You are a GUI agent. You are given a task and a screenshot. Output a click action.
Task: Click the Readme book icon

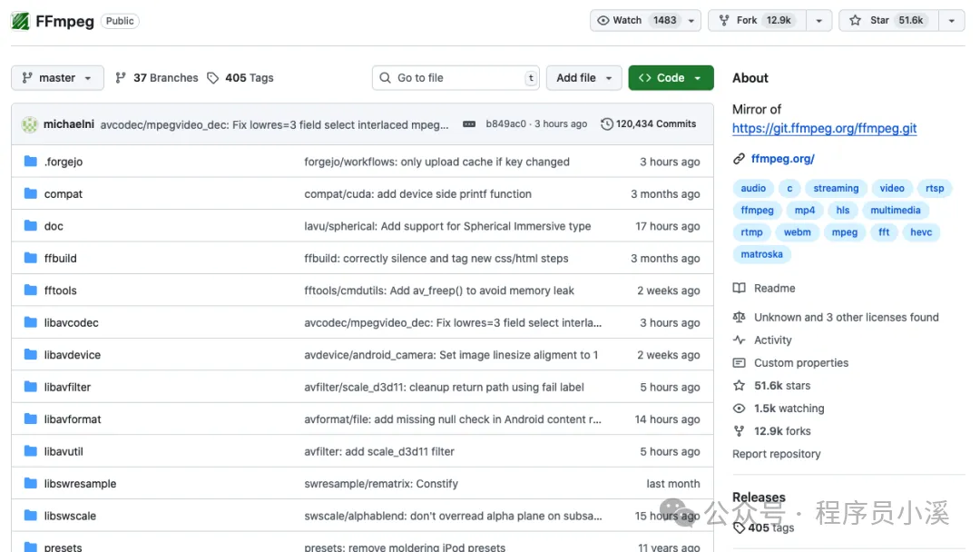point(739,288)
